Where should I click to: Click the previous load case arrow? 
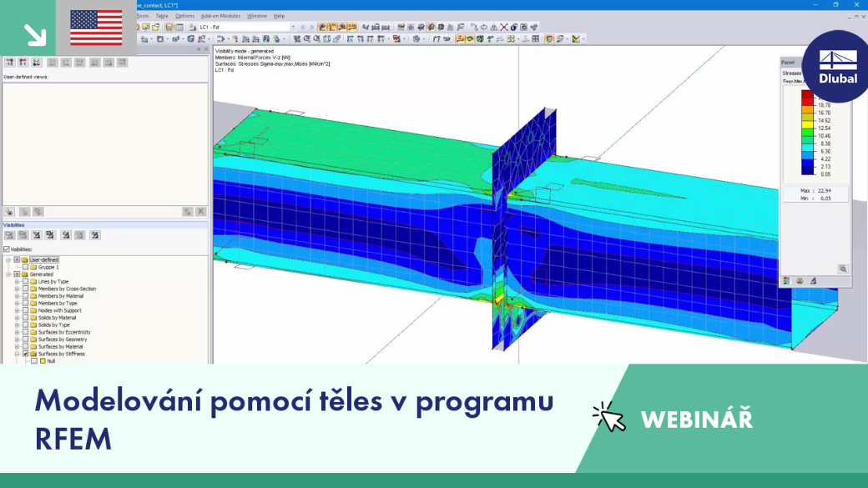[303, 27]
